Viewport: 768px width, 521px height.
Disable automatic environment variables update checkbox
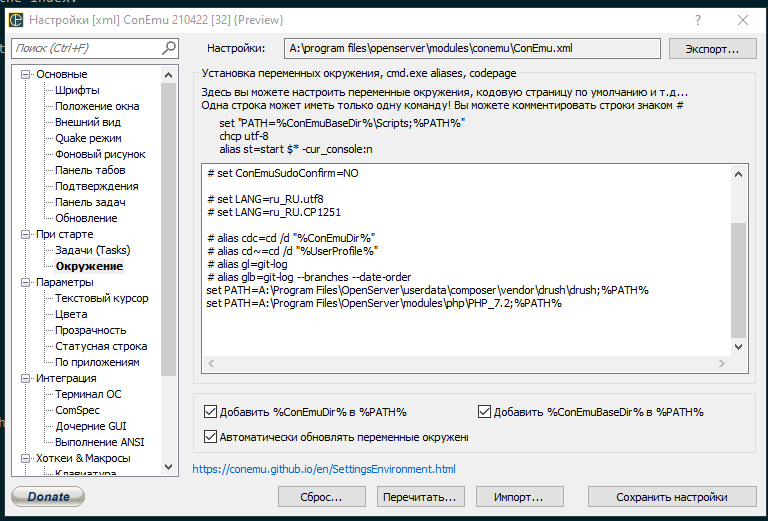click(210, 436)
